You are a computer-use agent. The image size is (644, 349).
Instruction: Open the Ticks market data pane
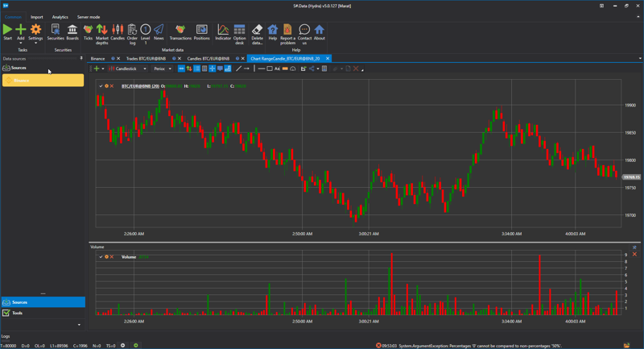(x=88, y=31)
